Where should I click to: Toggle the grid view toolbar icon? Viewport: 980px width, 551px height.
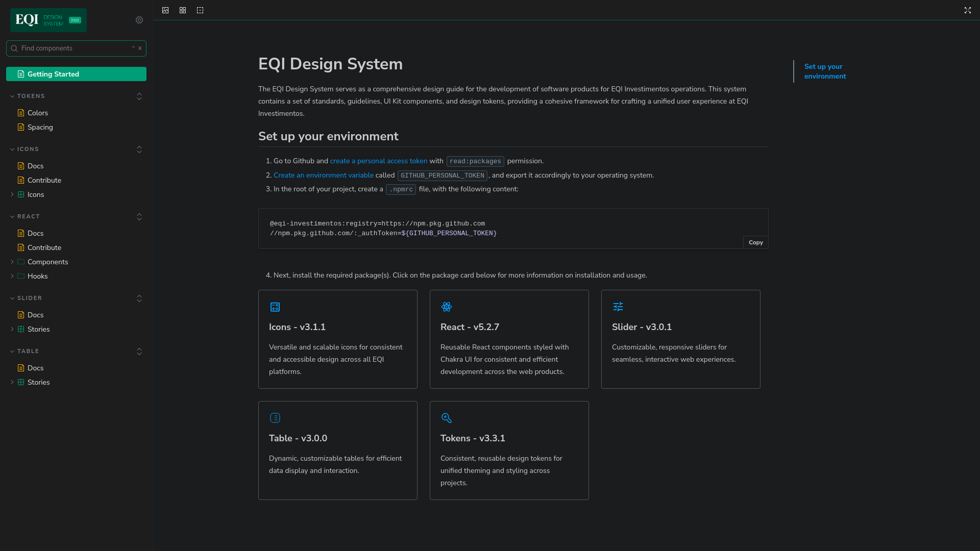click(x=183, y=10)
